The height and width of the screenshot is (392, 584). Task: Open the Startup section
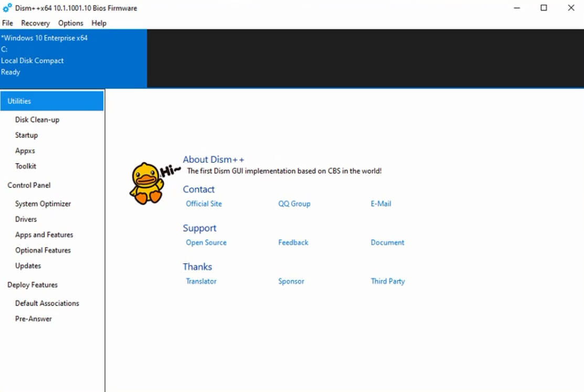click(26, 135)
